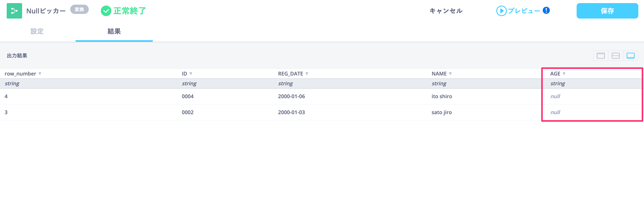The image size is (644, 217).
Task: Click the 変換 badge label
Action: [79, 10]
